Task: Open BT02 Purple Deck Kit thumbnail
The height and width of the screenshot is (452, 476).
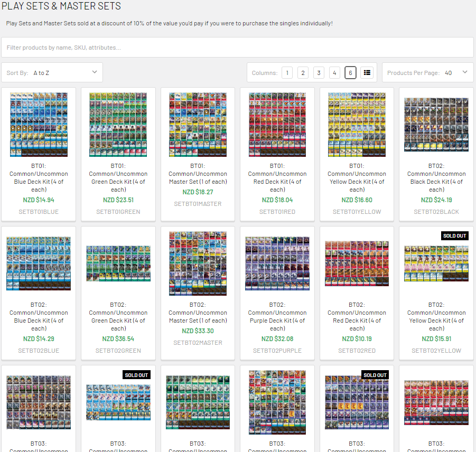Action: point(277,263)
